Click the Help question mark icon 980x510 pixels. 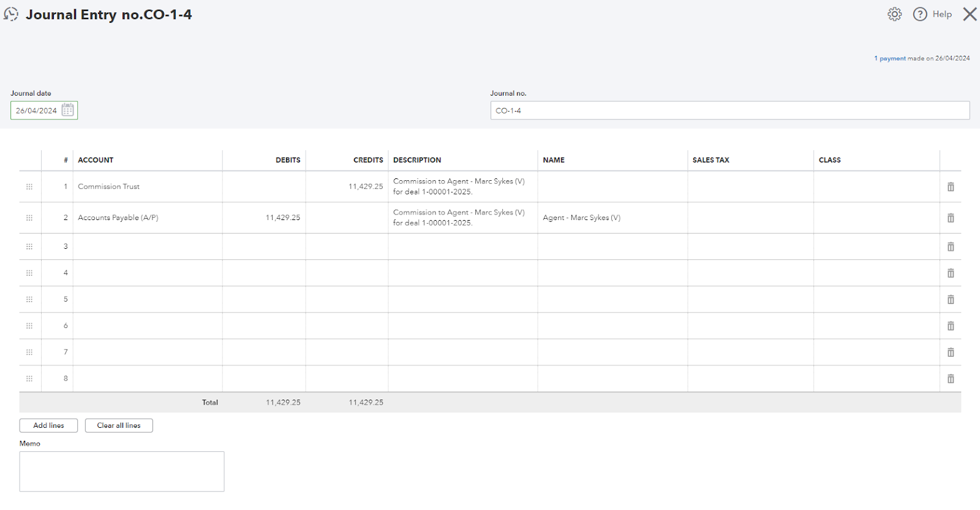coord(920,14)
